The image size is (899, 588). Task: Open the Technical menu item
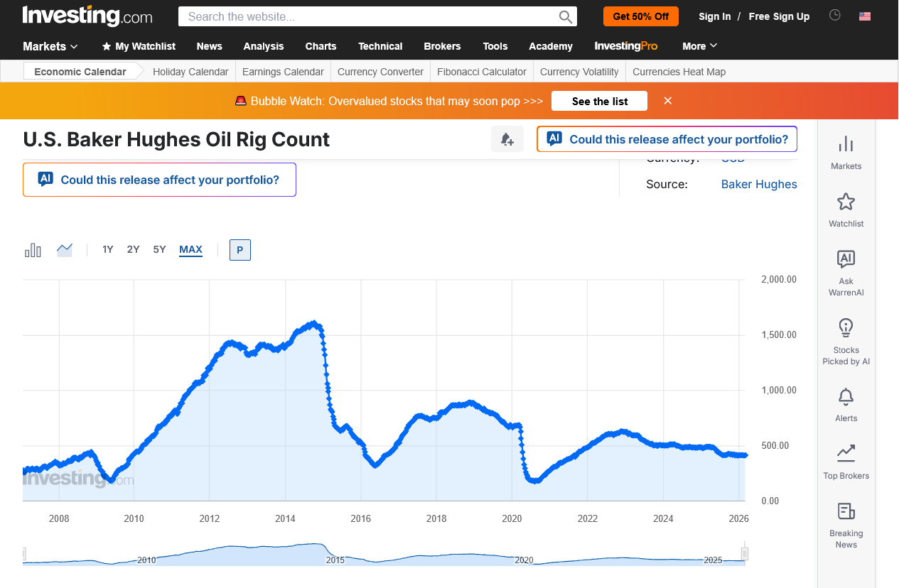[x=380, y=46]
